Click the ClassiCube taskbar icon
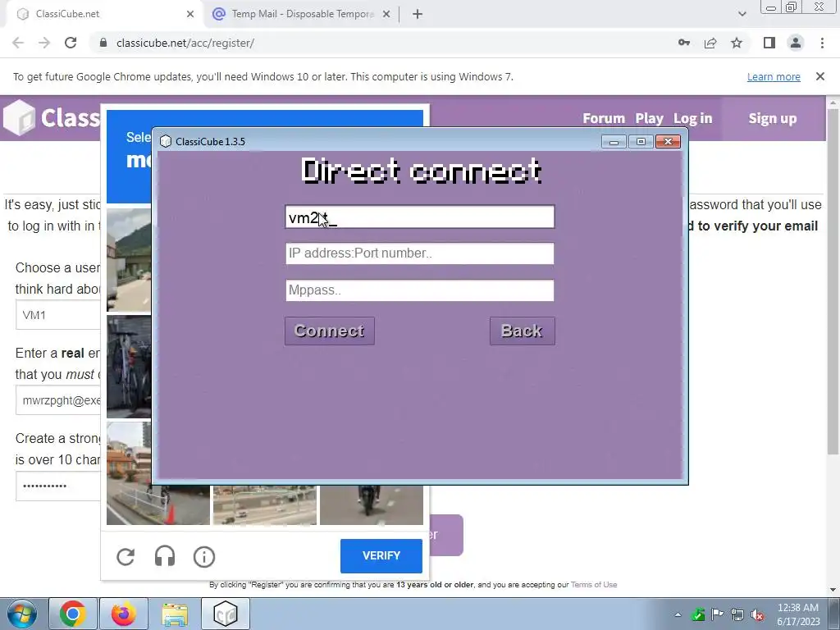Image resolution: width=840 pixels, height=630 pixels. pos(226,614)
